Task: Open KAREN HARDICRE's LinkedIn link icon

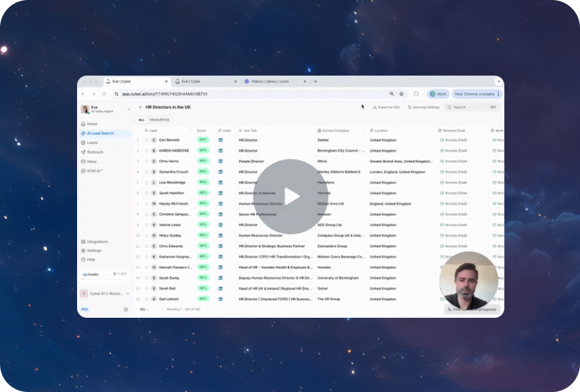Action: coord(221,150)
